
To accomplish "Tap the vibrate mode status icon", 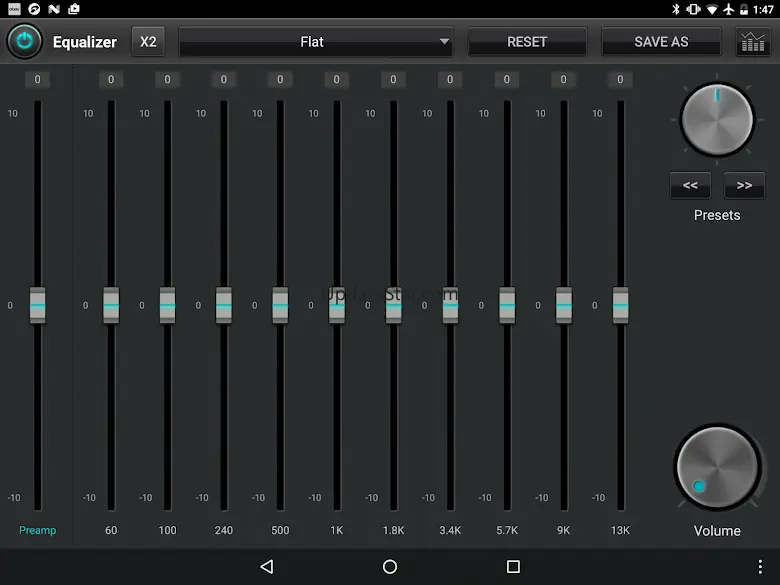I will click(693, 9).
